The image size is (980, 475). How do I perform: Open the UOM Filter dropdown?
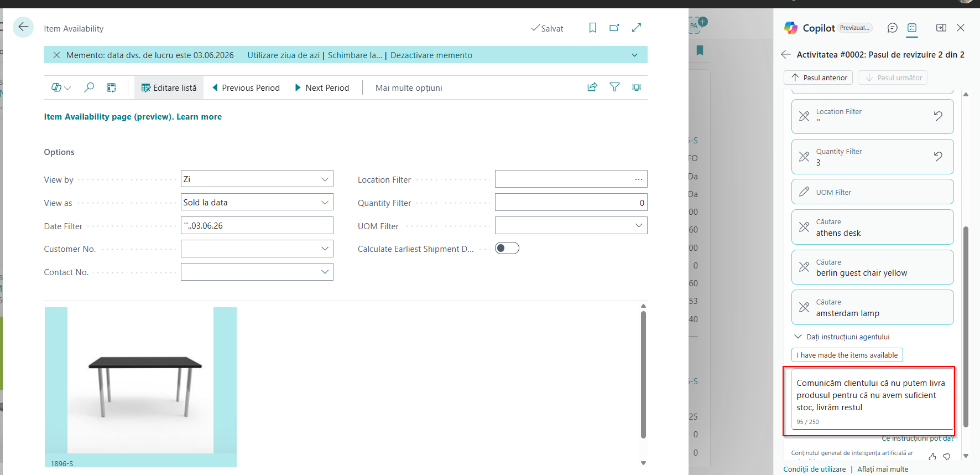[x=638, y=225]
